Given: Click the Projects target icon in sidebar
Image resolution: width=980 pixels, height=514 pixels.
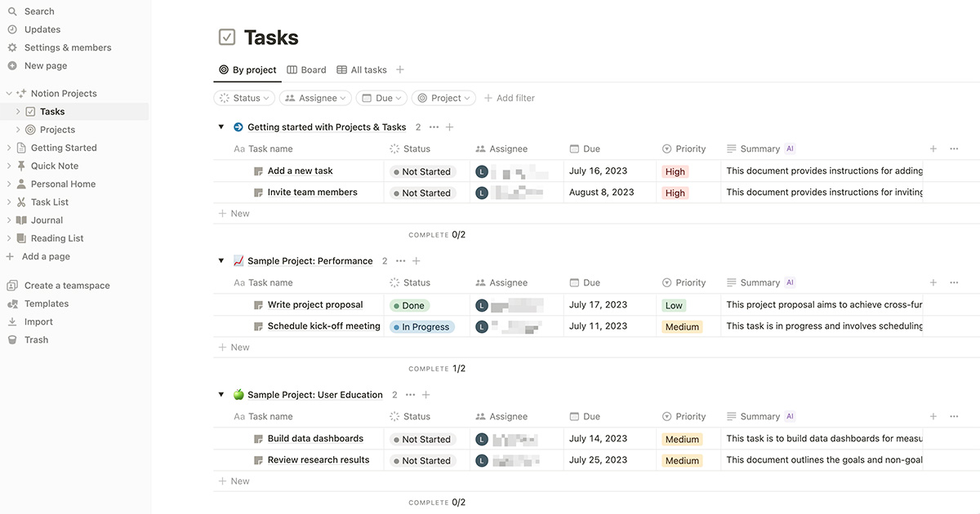Looking at the screenshot, I should pyautogui.click(x=30, y=130).
